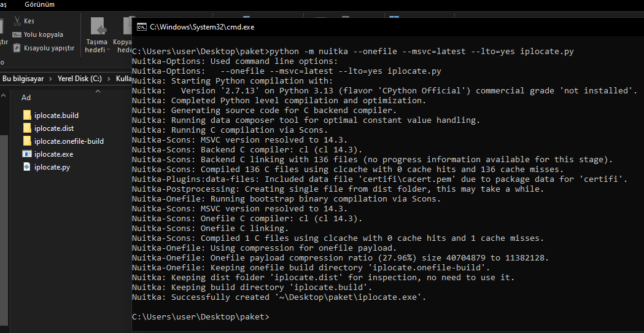
Task: Select the iplocate.py Python file icon
Action: (x=27, y=167)
